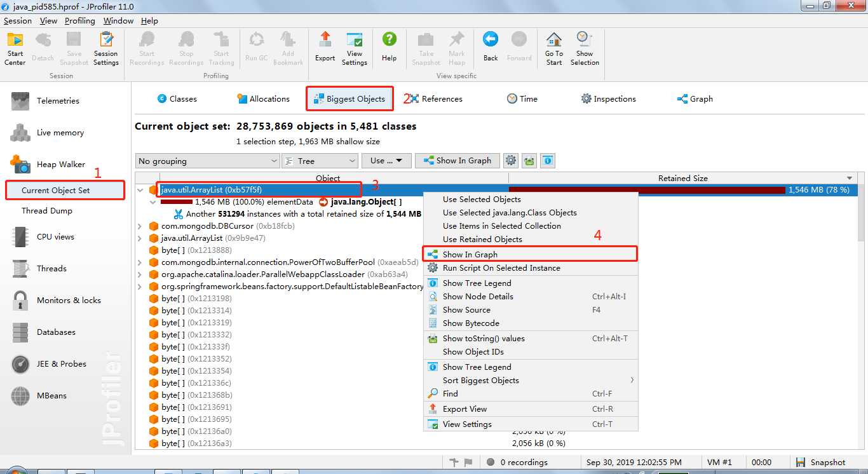Choose Run Script On Selected Instance
Viewport: 868px width, 474px height.
[x=531, y=267]
